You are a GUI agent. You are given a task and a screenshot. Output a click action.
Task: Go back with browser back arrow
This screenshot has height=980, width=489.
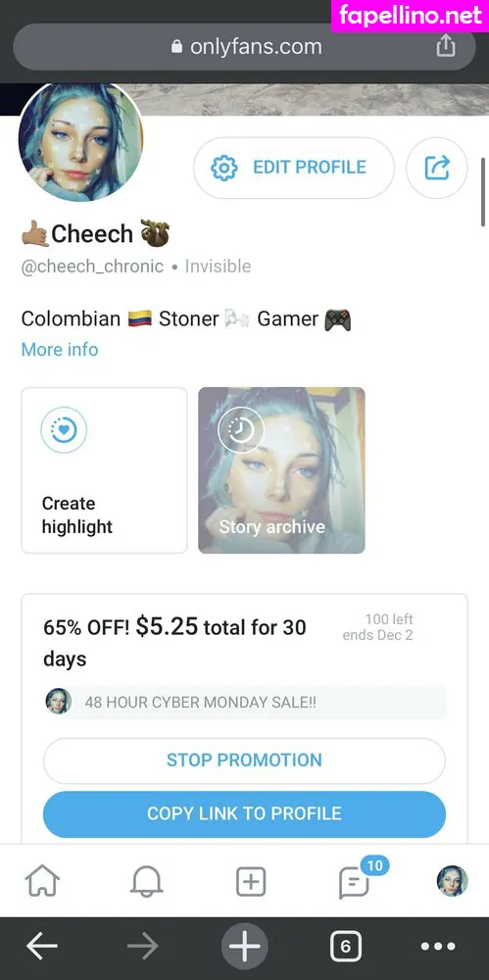tap(42, 948)
